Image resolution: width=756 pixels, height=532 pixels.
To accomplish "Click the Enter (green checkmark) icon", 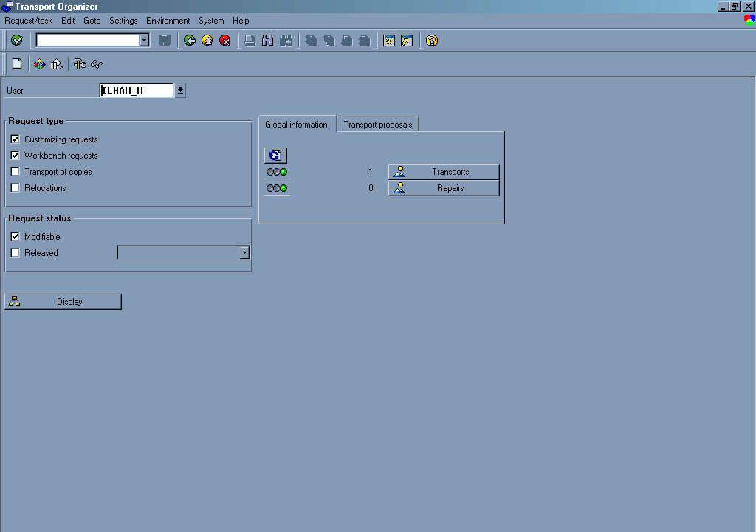I will tap(16, 40).
